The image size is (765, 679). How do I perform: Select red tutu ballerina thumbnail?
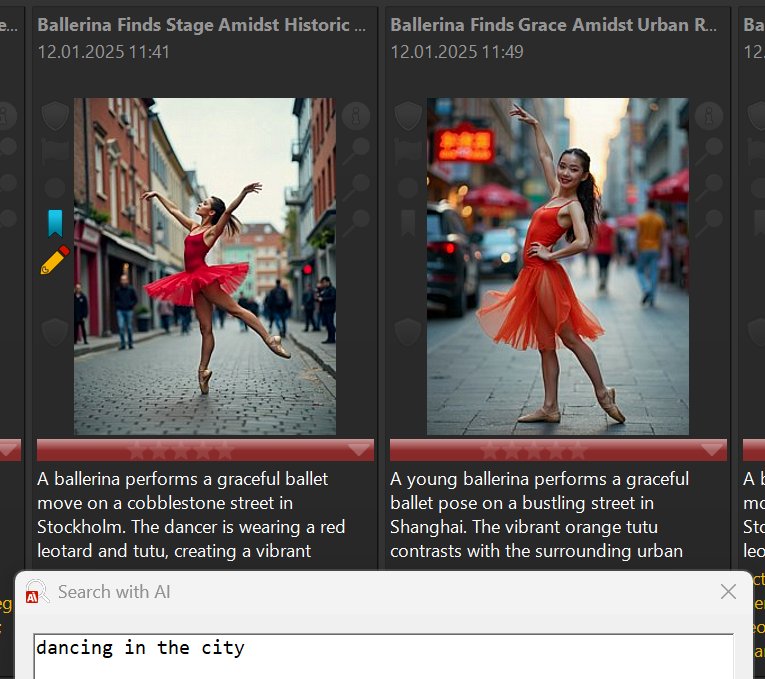[205, 266]
